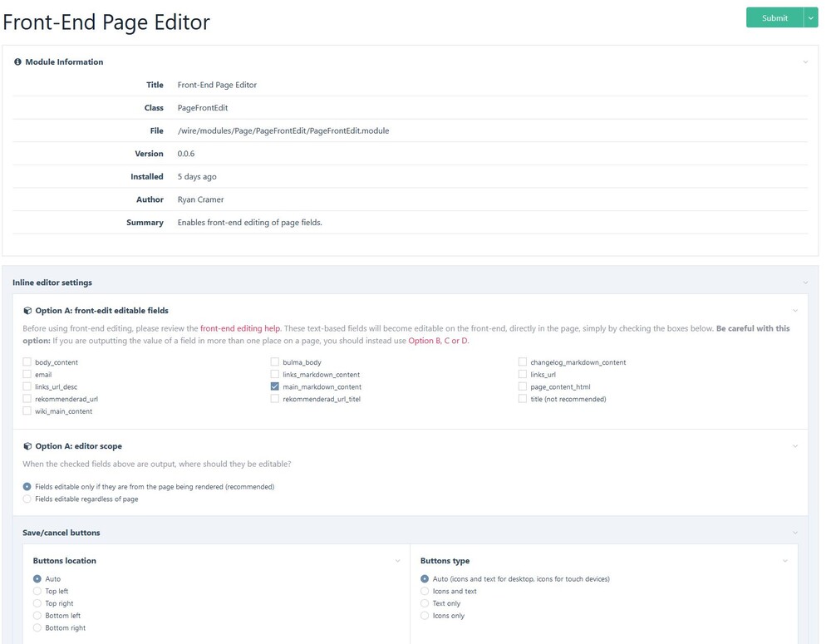Uncheck the main_markdown_content checkbox
831x644 pixels.
tap(275, 387)
